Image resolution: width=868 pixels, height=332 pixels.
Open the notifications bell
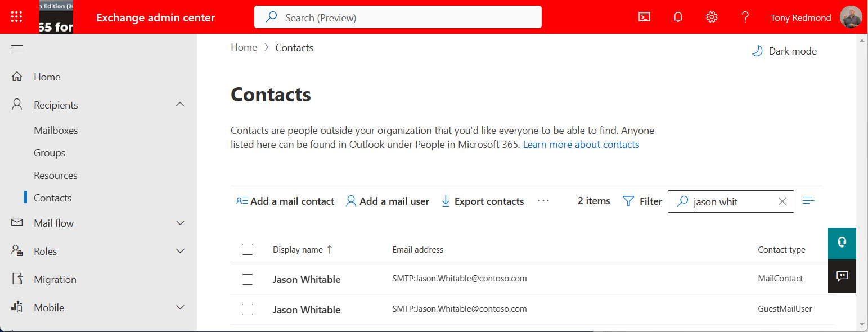[677, 17]
